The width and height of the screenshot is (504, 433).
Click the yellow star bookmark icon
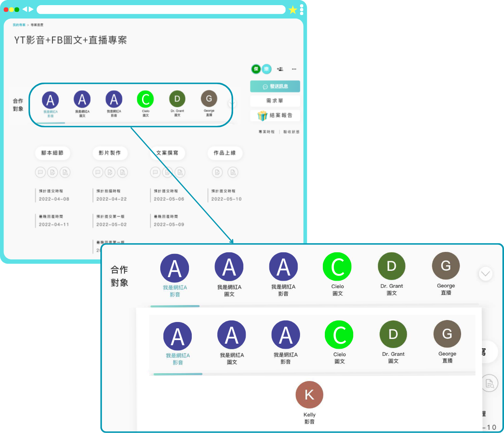pos(293,10)
